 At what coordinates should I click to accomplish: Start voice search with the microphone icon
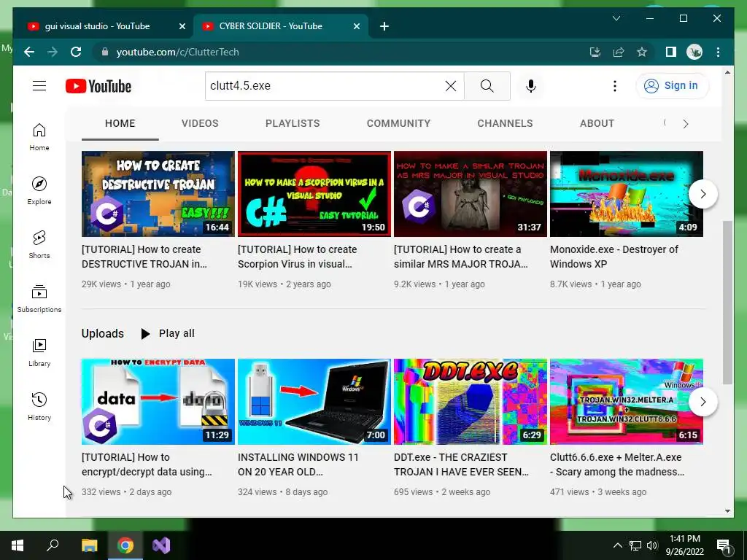(531, 86)
